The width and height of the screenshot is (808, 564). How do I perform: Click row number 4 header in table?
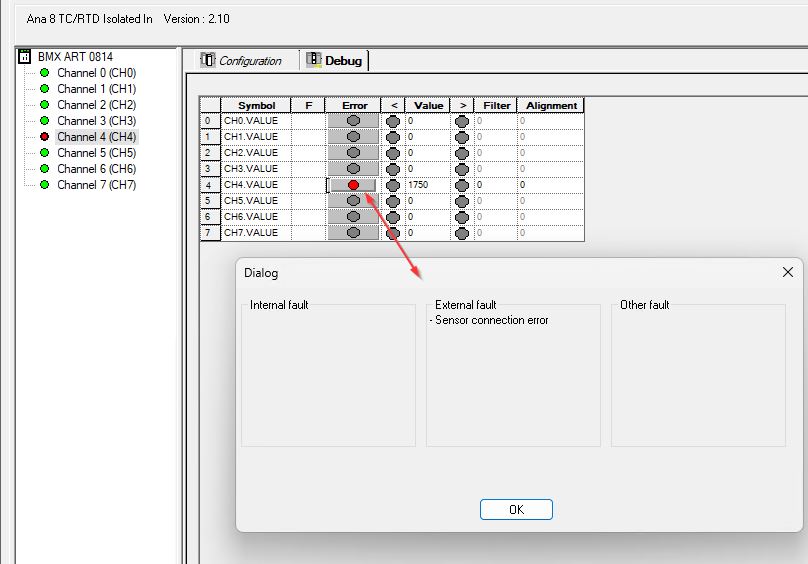pos(210,185)
